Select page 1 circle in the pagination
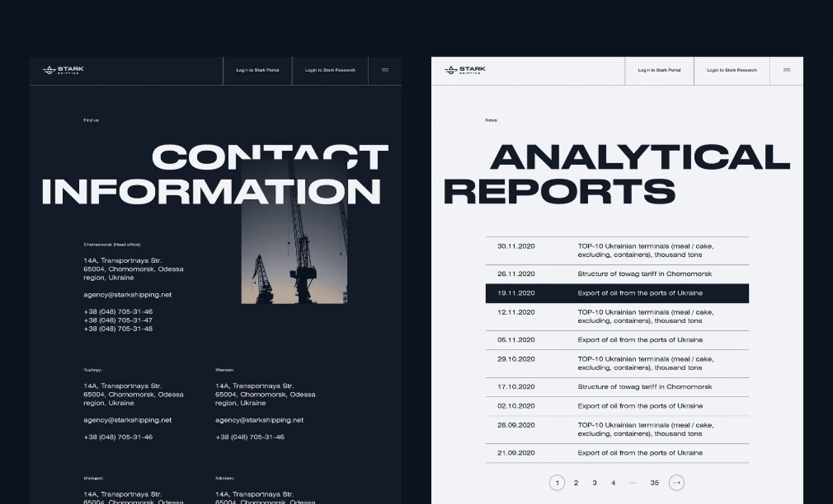 (x=557, y=483)
